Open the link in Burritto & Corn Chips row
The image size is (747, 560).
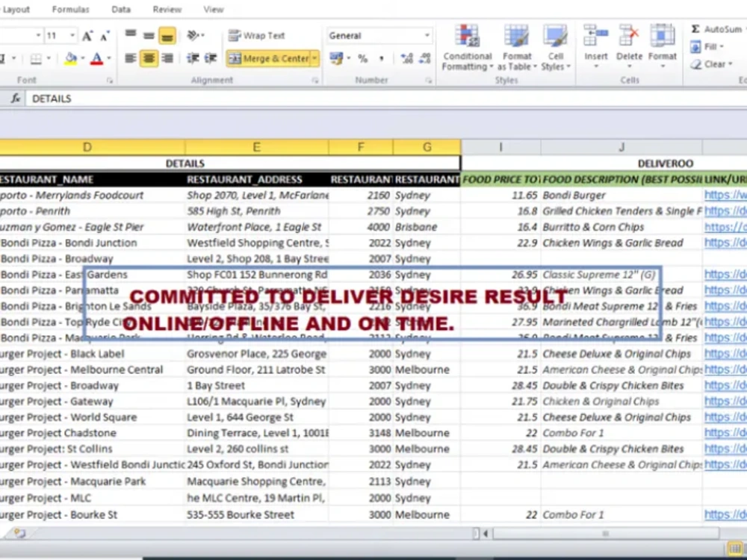[725, 227]
